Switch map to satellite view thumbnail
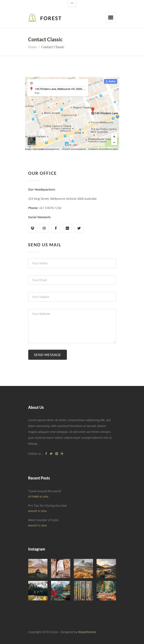The width and height of the screenshot is (144, 644). click(x=31, y=141)
